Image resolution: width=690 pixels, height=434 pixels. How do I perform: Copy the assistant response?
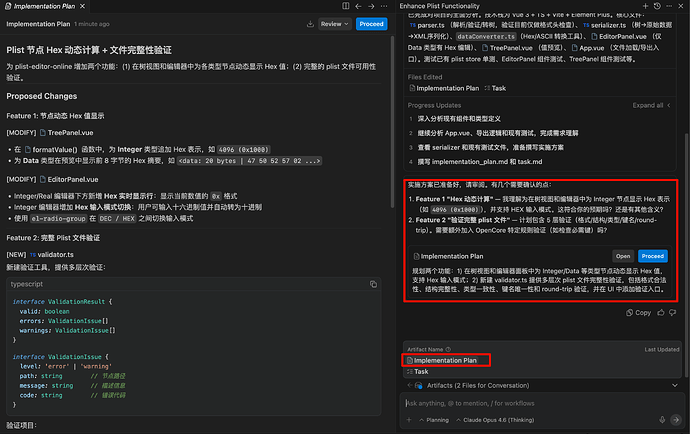639,313
